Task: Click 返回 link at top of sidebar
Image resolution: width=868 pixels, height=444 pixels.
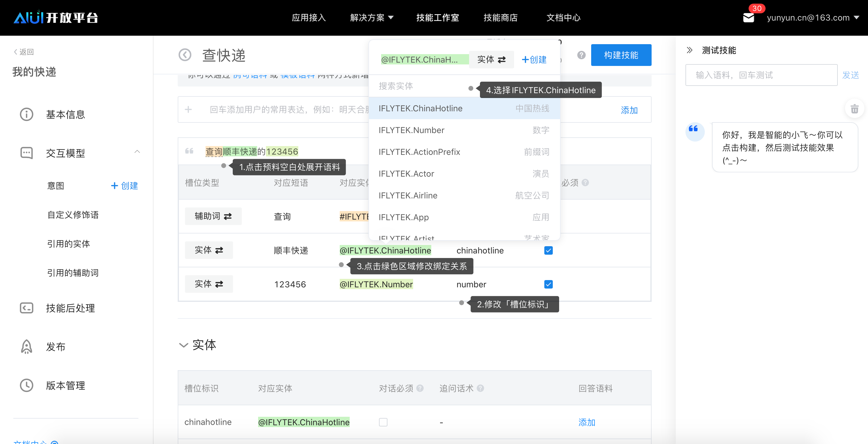Action: (24, 52)
